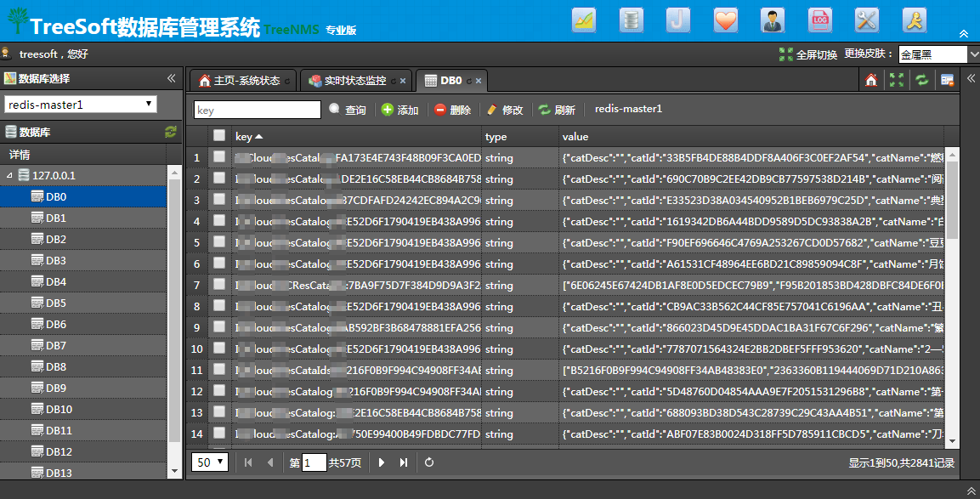The width and height of the screenshot is (980, 499).
Task: Select DB5 in the database tree
Action: click(x=83, y=303)
